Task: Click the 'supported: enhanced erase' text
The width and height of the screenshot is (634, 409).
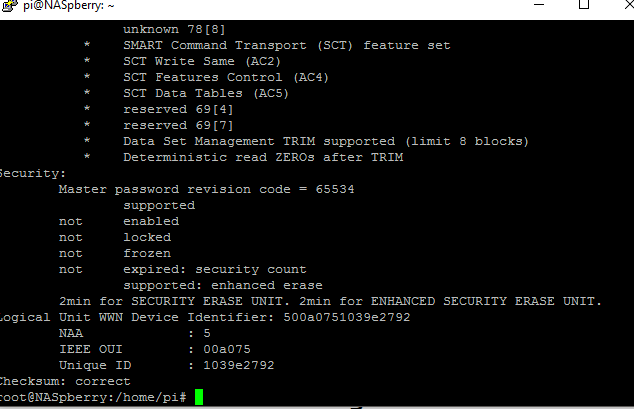Action: [223, 285]
